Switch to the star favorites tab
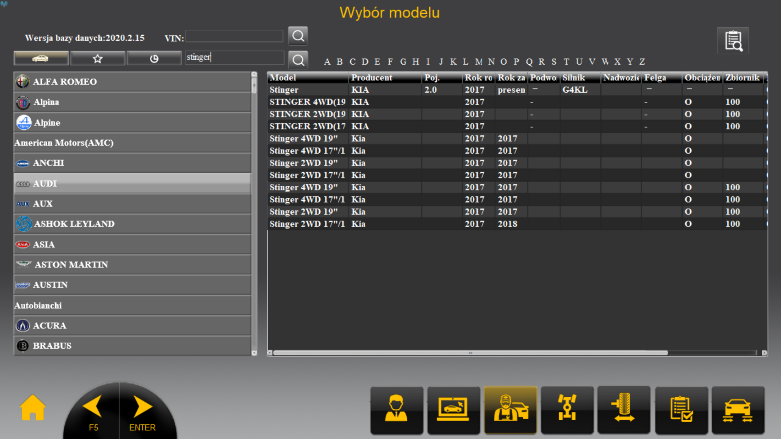 point(98,58)
